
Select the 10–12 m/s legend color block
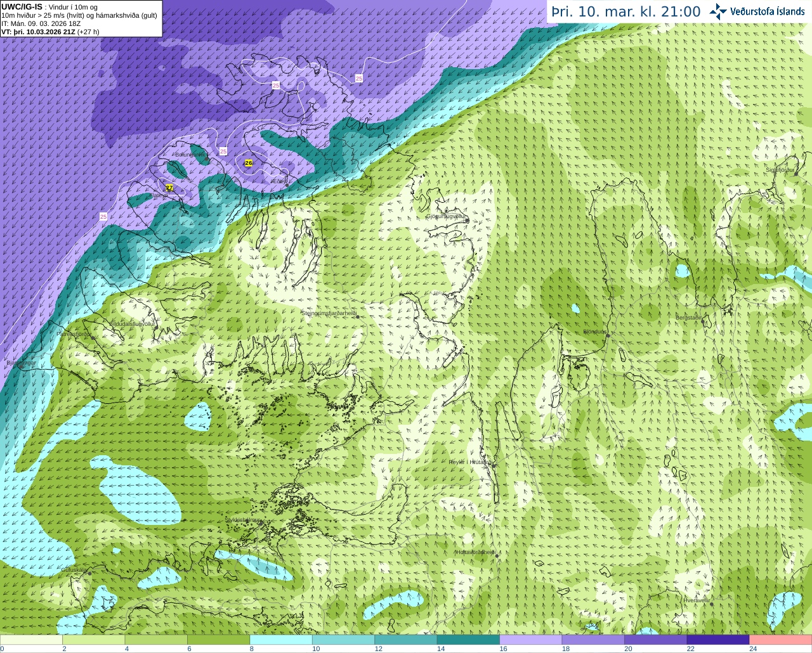click(343, 640)
